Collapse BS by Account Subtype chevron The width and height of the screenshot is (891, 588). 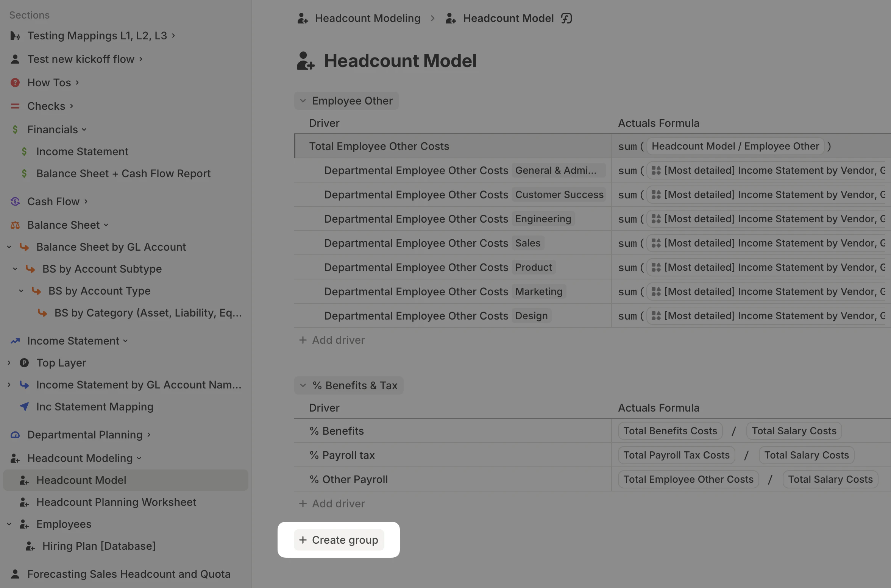tap(15, 269)
